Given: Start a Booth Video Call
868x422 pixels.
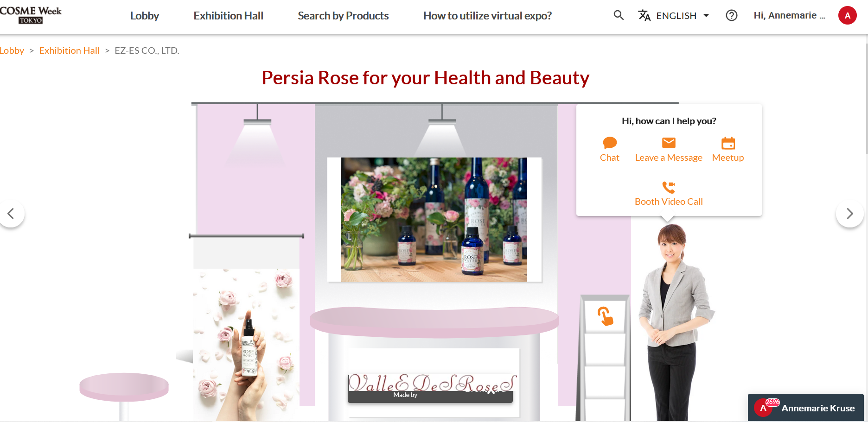Looking at the screenshot, I should click(669, 194).
